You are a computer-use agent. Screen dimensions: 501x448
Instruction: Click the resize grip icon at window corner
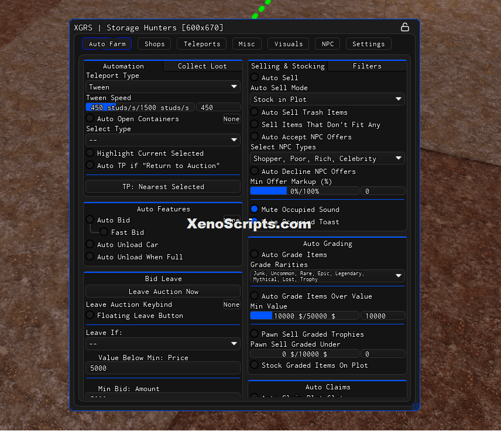[416, 406]
